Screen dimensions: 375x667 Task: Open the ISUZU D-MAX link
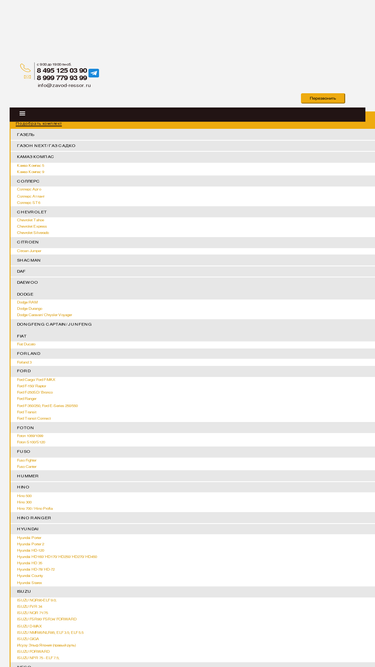(x=29, y=626)
